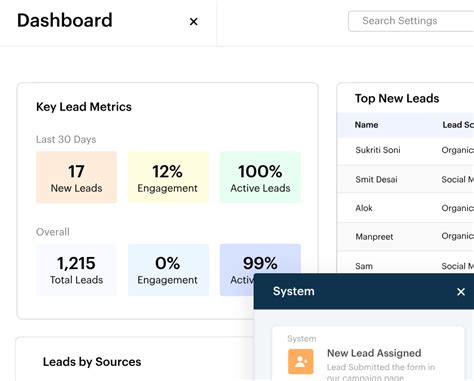Screen dimensions: 474x381
Task: Open the 12% Engagement tile
Action: (168, 177)
